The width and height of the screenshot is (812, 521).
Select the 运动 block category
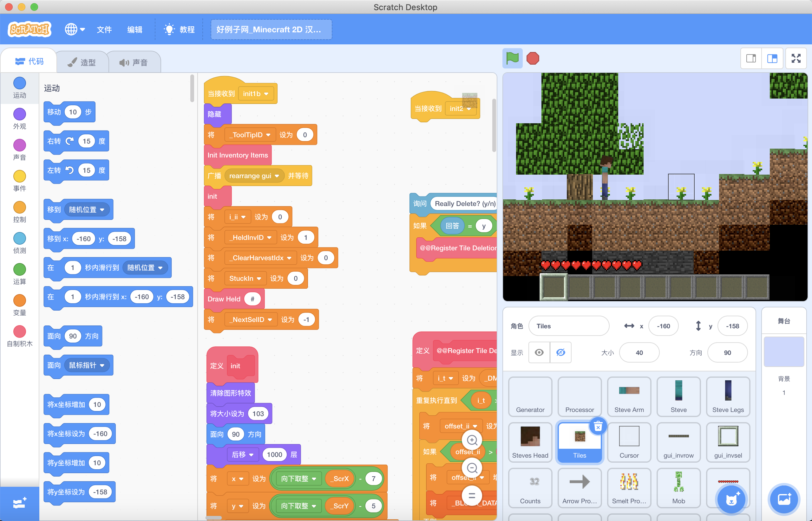(x=20, y=88)
